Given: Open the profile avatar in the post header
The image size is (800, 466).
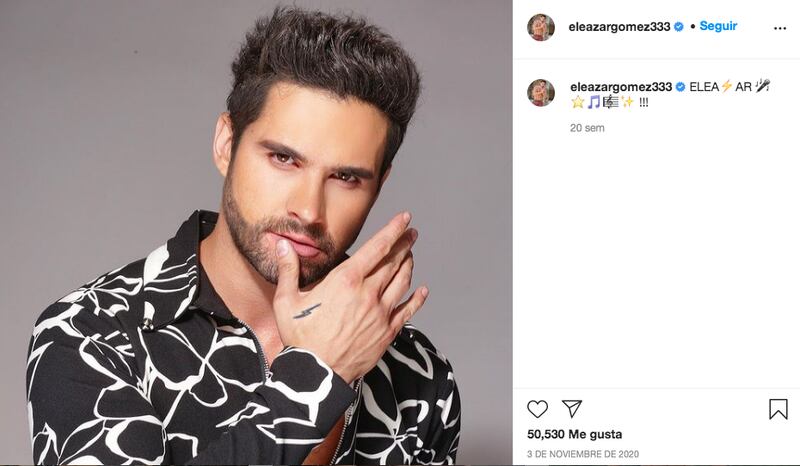Looking at the screenshot, I should tap(541, 27).
